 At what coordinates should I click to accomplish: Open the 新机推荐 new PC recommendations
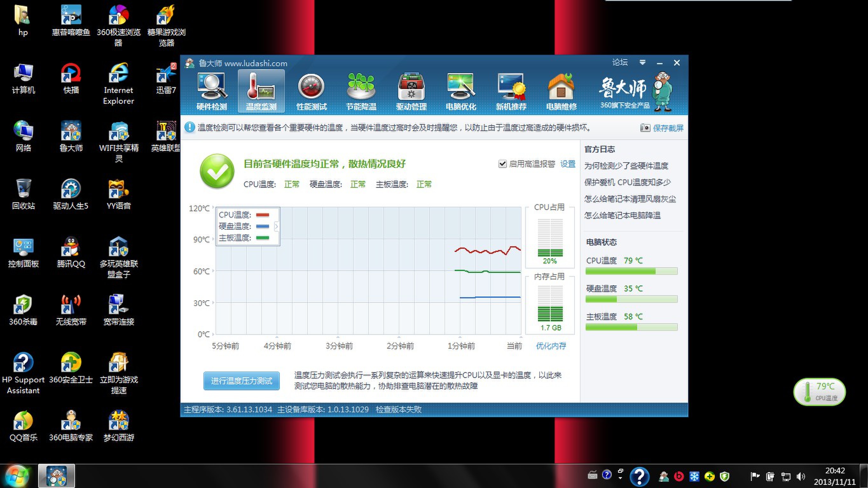pos(511,91)
